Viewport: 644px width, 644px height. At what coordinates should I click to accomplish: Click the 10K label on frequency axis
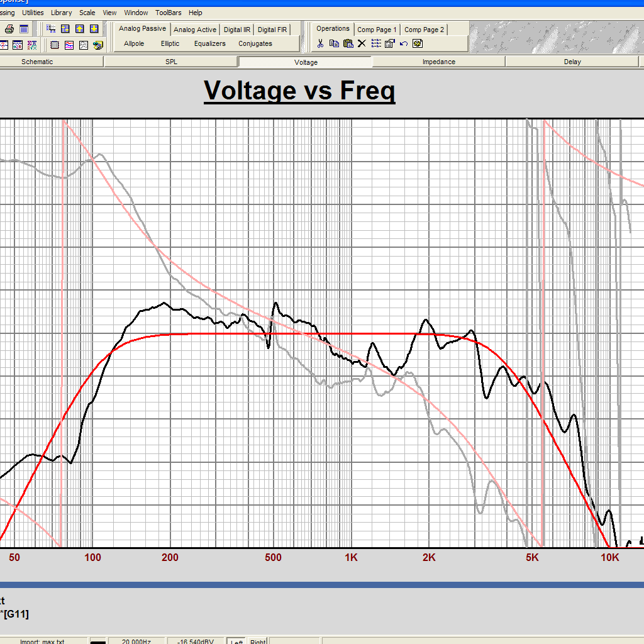tap(610, 557)
